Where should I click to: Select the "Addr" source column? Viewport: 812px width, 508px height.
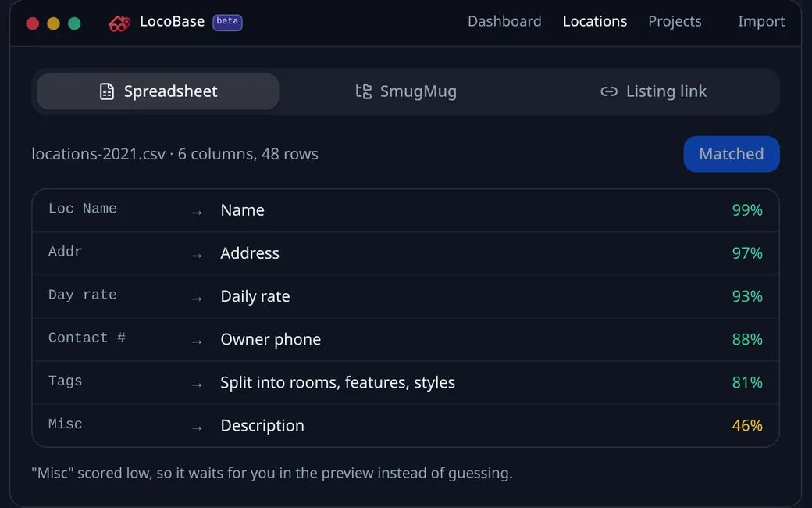pyautogui.click(x=66, y=252)
